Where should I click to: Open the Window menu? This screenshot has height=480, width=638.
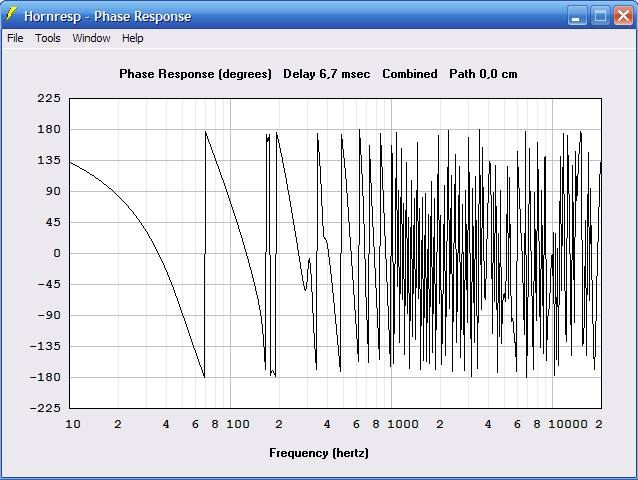coord(91,38)
